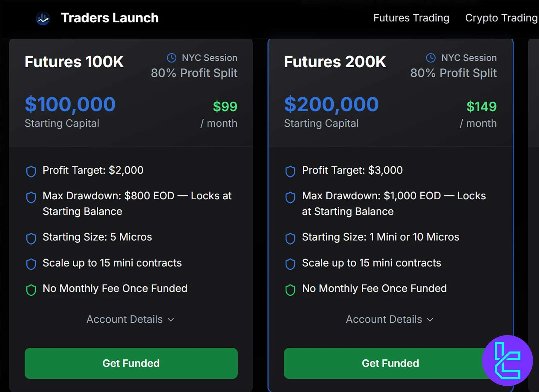Click the Traders Launch logo icon

coord(42,18)
